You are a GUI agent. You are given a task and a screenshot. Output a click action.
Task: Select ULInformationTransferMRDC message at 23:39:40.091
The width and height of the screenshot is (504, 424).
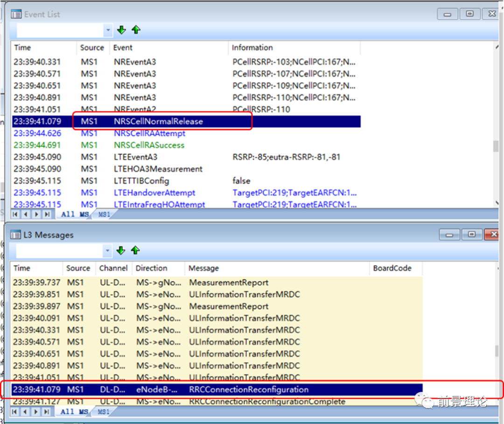217,318
